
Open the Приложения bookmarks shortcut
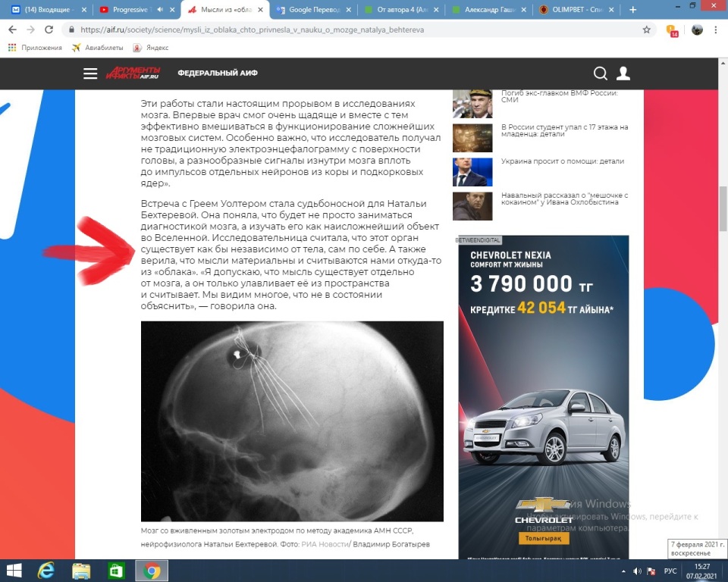(x=35, y=47)
